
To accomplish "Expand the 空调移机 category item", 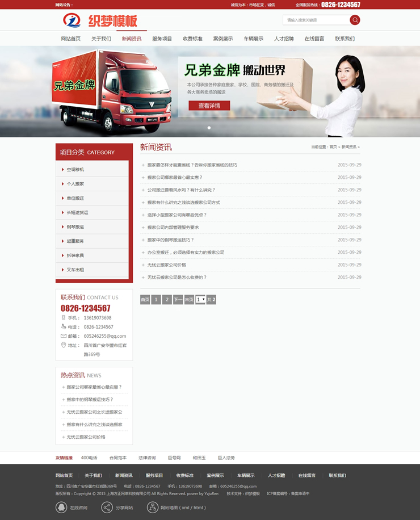I will (x=75, y=170).
